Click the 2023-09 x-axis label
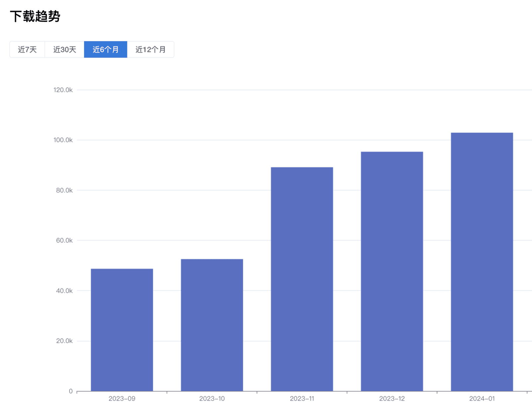This screenshot has width=532, height=415. (122, 399)
